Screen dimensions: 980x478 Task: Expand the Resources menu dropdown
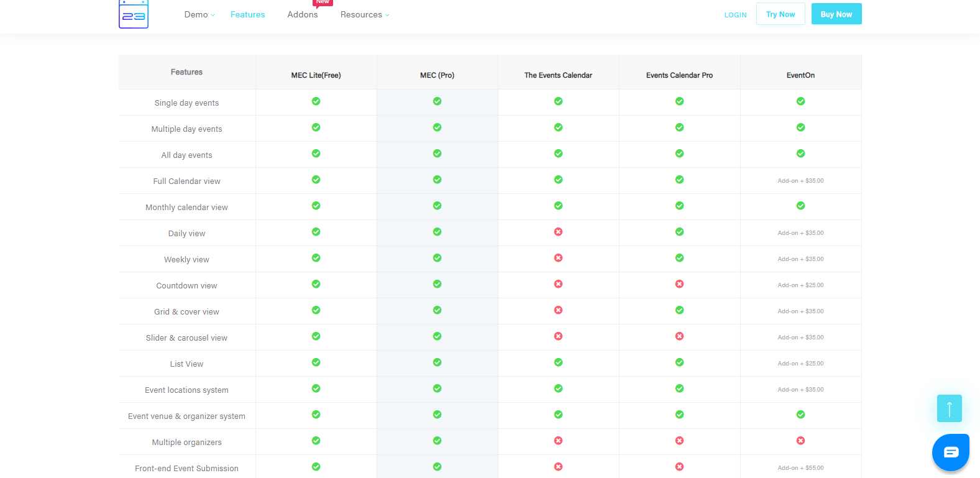[365, 14]
